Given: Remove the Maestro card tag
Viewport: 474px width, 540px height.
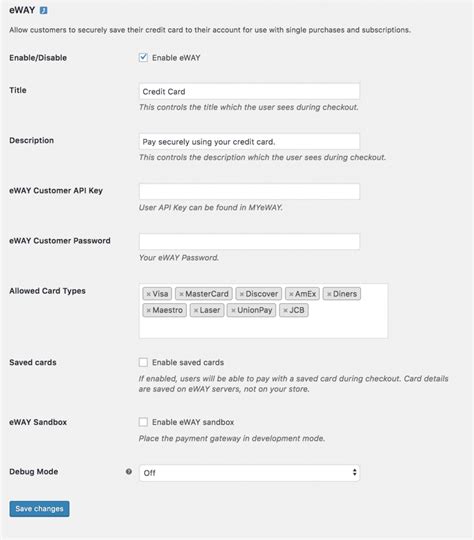Looking at the screenshot, I should (x=148, y=310).
